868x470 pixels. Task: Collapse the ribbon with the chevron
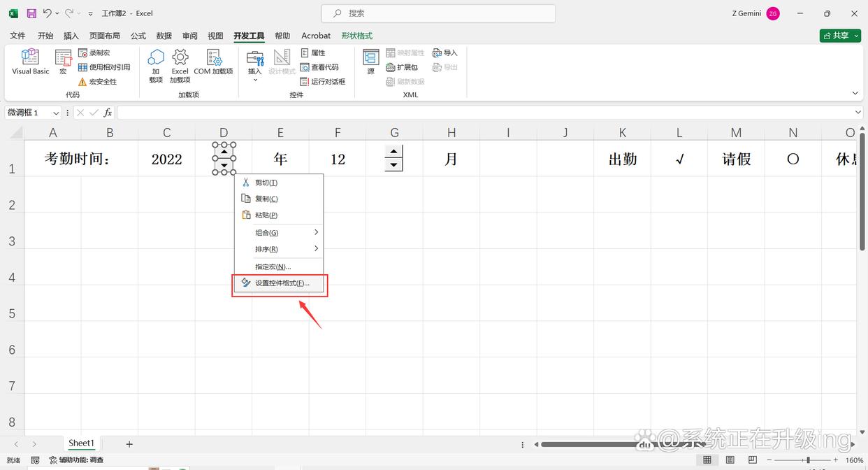click(x=855, y=93)
